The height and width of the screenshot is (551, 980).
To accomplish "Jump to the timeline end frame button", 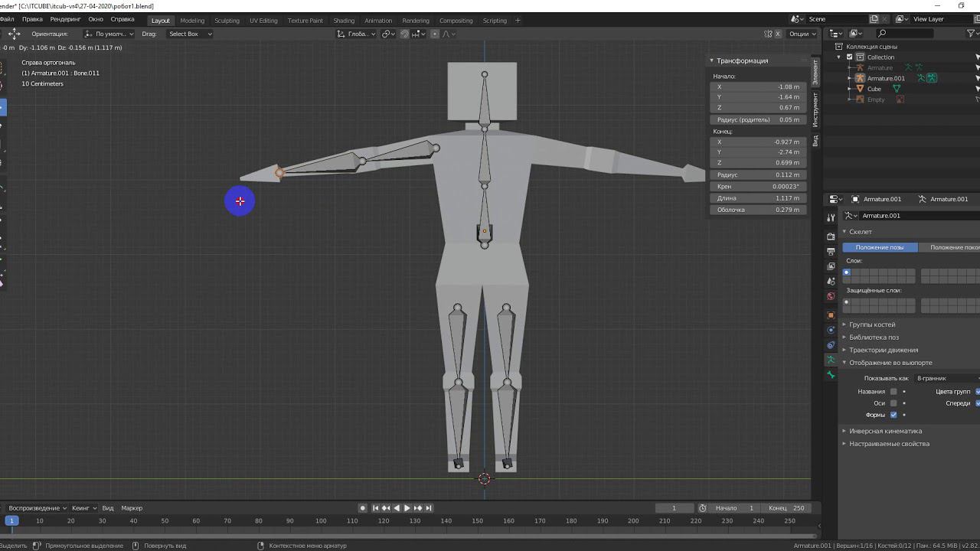I will [429, 508].
